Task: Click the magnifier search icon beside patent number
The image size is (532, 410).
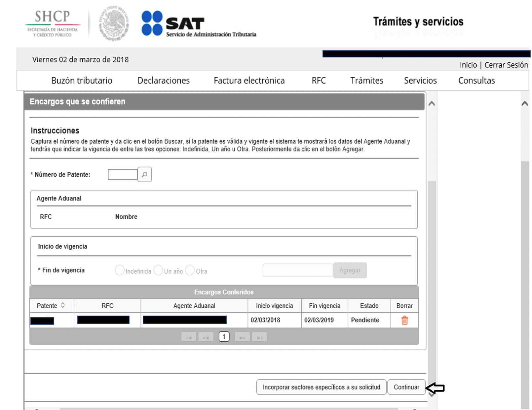Action: [x=144, y=174]
